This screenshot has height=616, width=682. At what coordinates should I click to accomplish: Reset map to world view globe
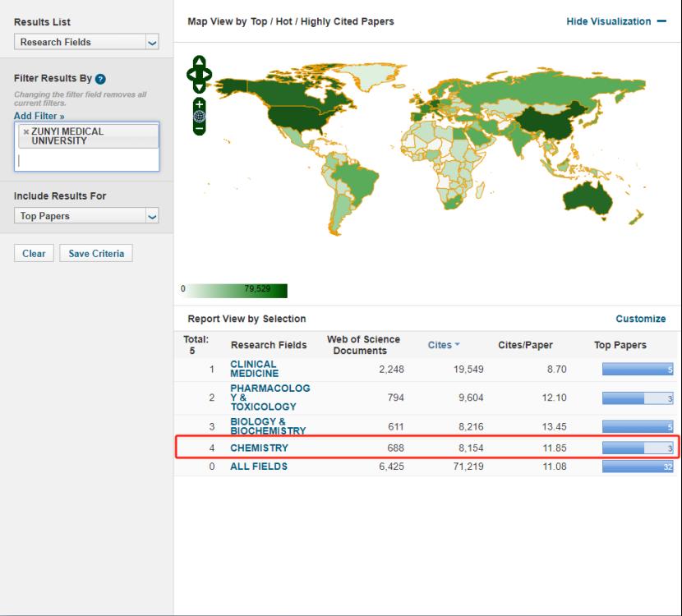(200, 116)
